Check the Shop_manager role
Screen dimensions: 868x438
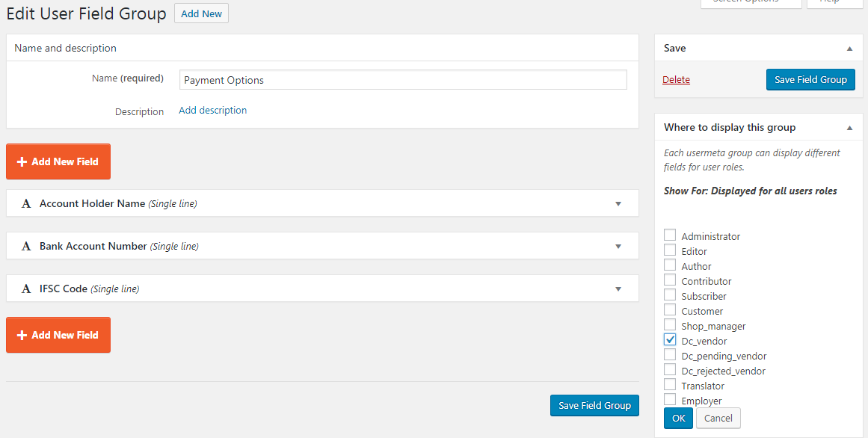pyautogui.click(x=670, y=324)
